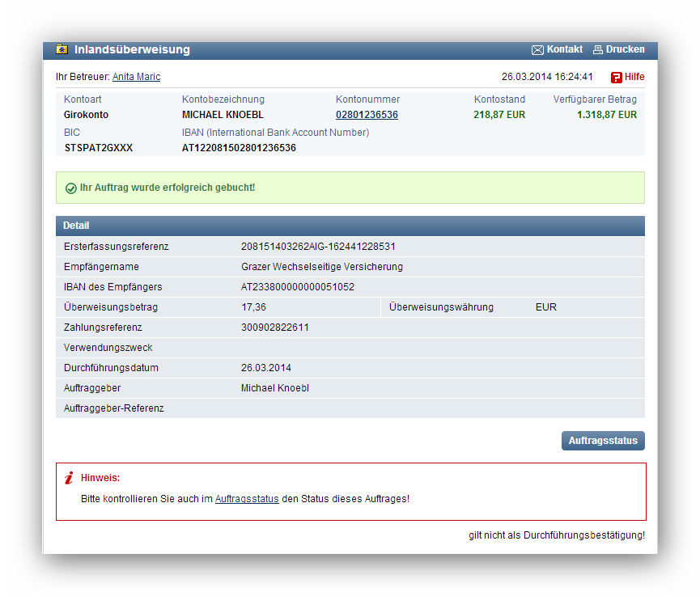700x596 pixels.
Task: Print page via Drucken link
Action: [x=625, y=49]
